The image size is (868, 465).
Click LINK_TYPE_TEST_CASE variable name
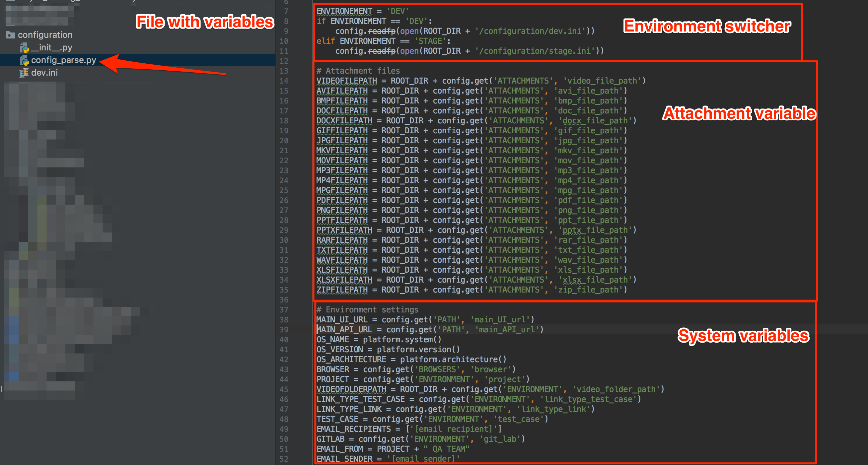361,399
